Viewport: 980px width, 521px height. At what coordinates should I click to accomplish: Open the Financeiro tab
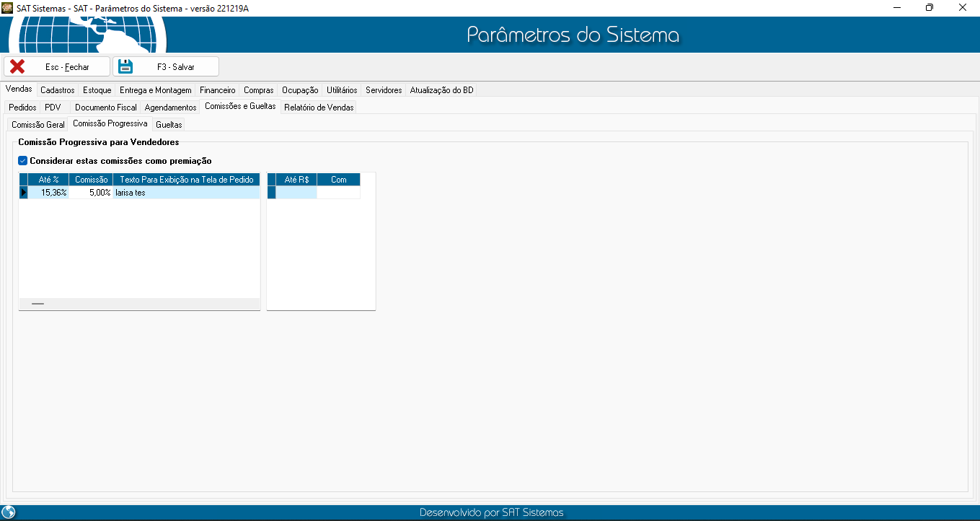pos(217,90)
